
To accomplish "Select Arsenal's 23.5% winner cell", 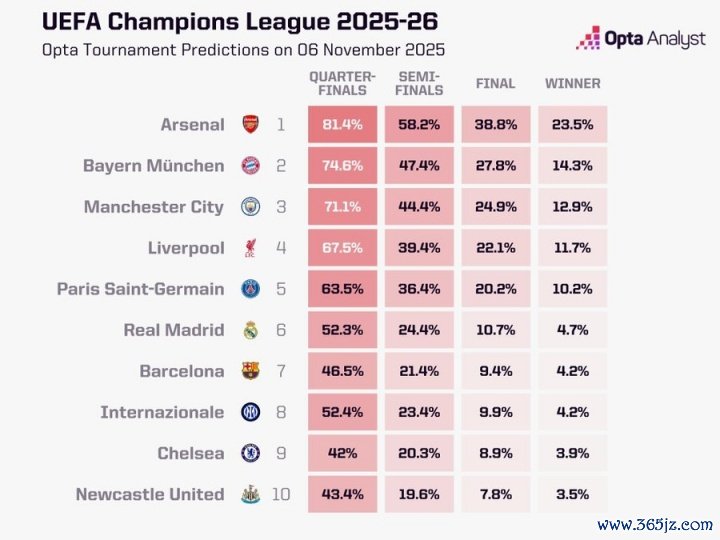I will (x=573, y=125).
